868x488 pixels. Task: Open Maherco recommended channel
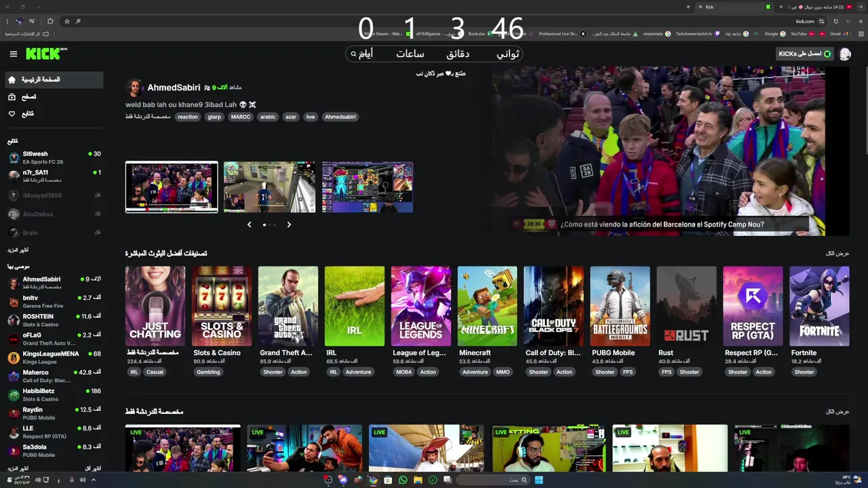coord(54,376)
